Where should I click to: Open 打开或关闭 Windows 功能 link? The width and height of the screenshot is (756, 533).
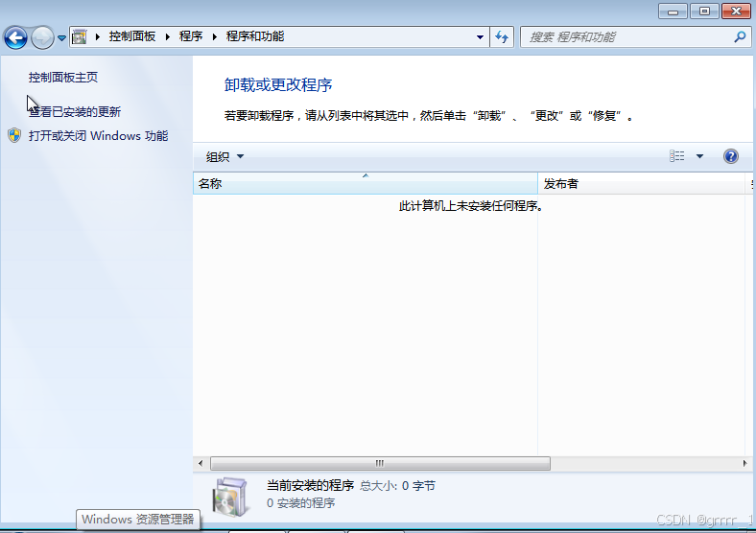pyautogui.click(x=99, y=136)
